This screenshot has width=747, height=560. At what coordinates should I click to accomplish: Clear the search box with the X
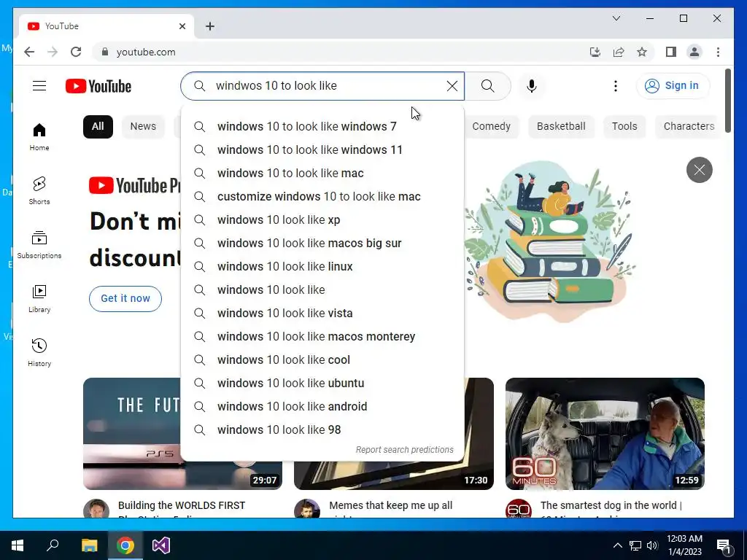pyautogui.click(x=452, y=86)
